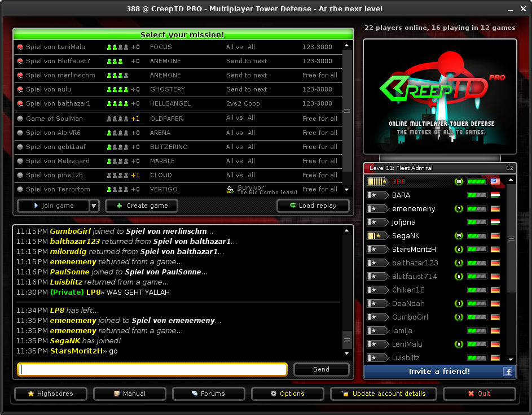532x415 pixels.
Task: Open the Manual
Action: [129, 394]
